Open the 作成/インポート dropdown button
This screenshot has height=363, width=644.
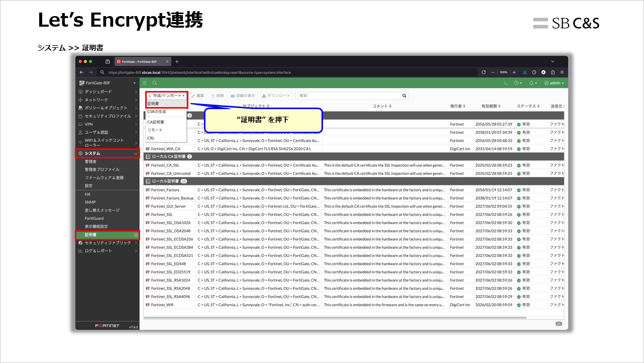[x=166, y=96]
